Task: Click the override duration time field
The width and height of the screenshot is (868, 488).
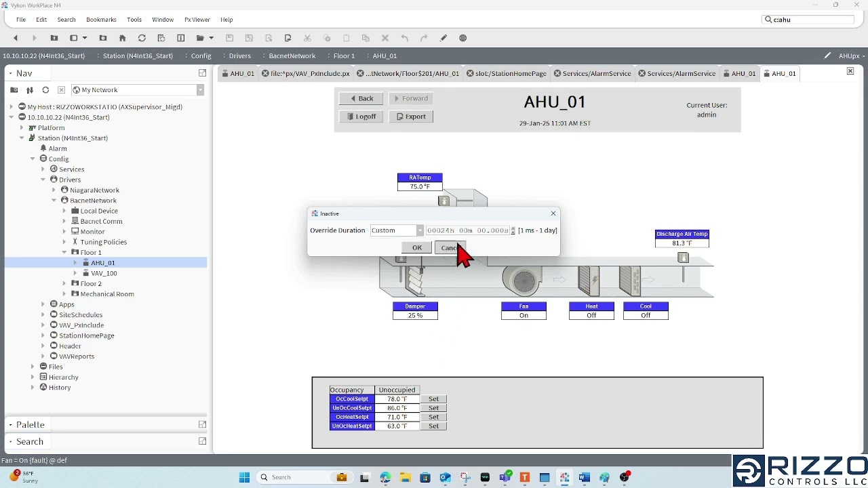Action: pyautogui.click(x=468, y=230)
